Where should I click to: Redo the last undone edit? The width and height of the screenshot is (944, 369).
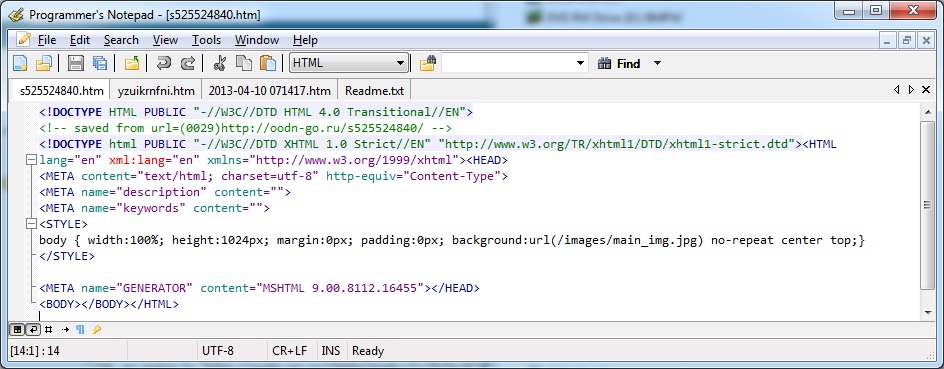point(188,63)
